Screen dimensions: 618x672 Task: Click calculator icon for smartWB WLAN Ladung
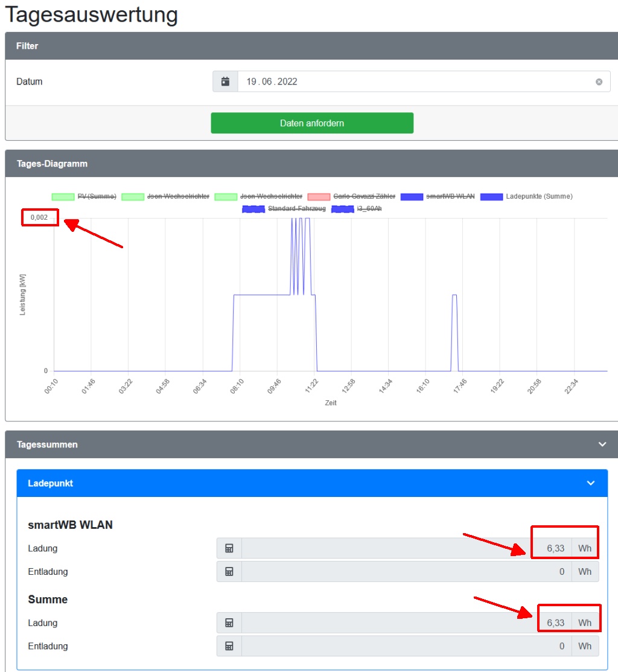[x=229, y=548]
